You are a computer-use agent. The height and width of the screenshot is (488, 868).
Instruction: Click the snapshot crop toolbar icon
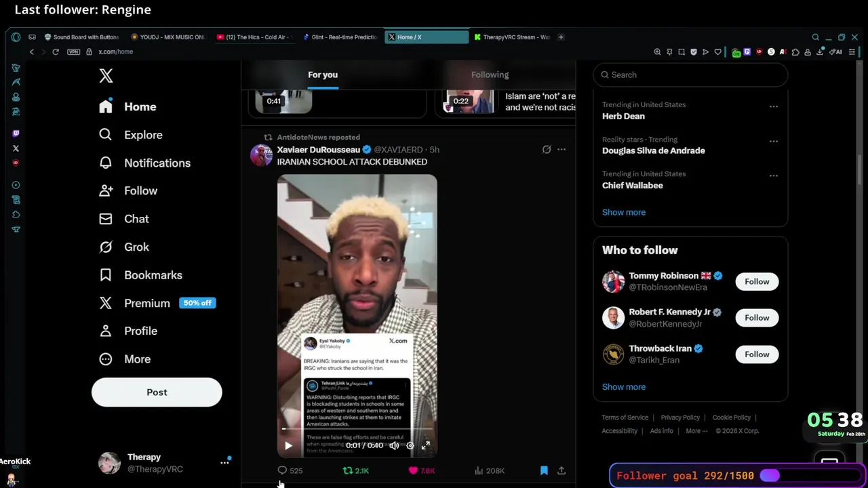point(682,52)
